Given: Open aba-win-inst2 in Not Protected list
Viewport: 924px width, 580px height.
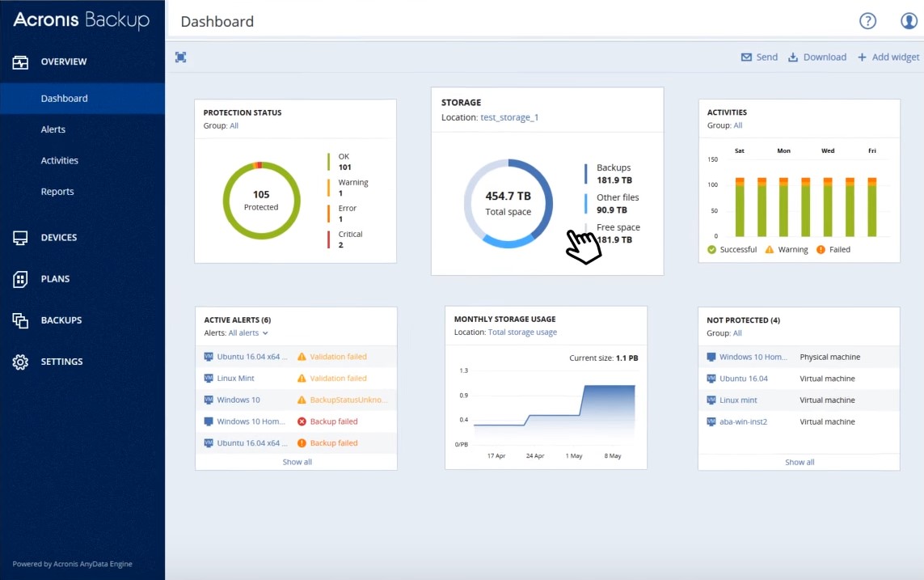Looking at the screenshot, I should click(743, 421).
